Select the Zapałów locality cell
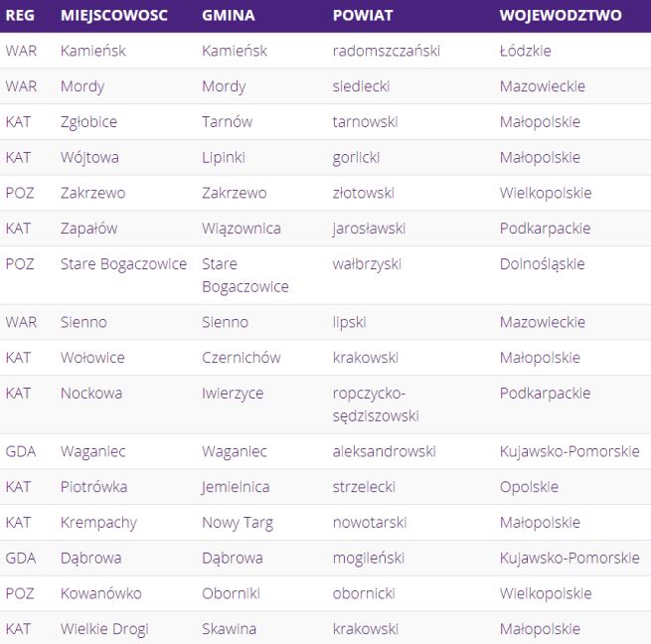The height and width of the screenshot is (644, 651). (x=88, y=229)
